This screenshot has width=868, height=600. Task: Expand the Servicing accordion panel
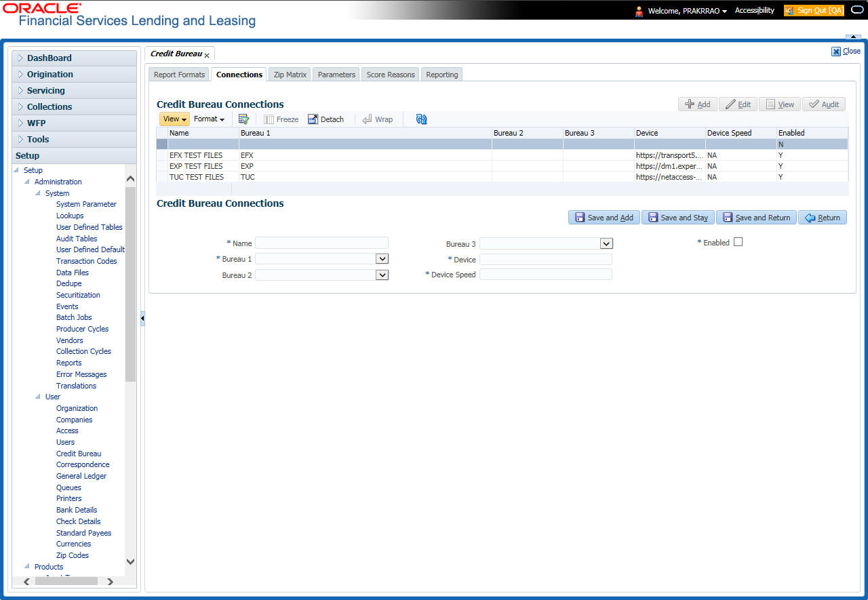(x=74, y=91)
